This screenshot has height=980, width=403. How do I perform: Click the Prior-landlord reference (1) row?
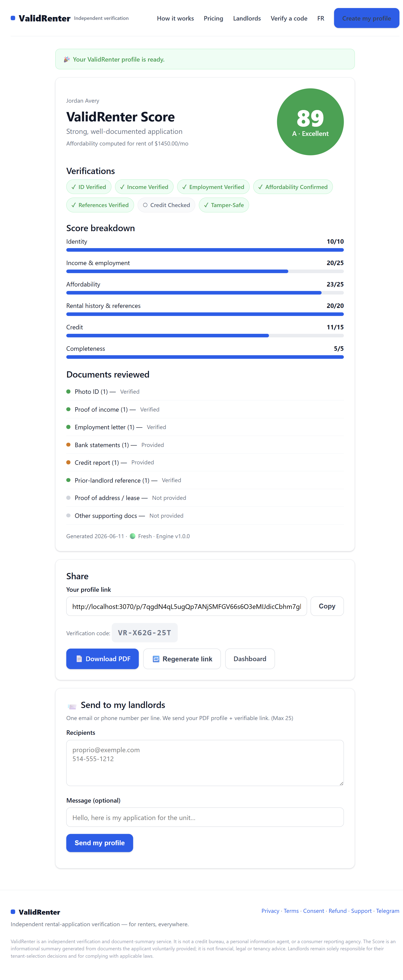point(205,480)
